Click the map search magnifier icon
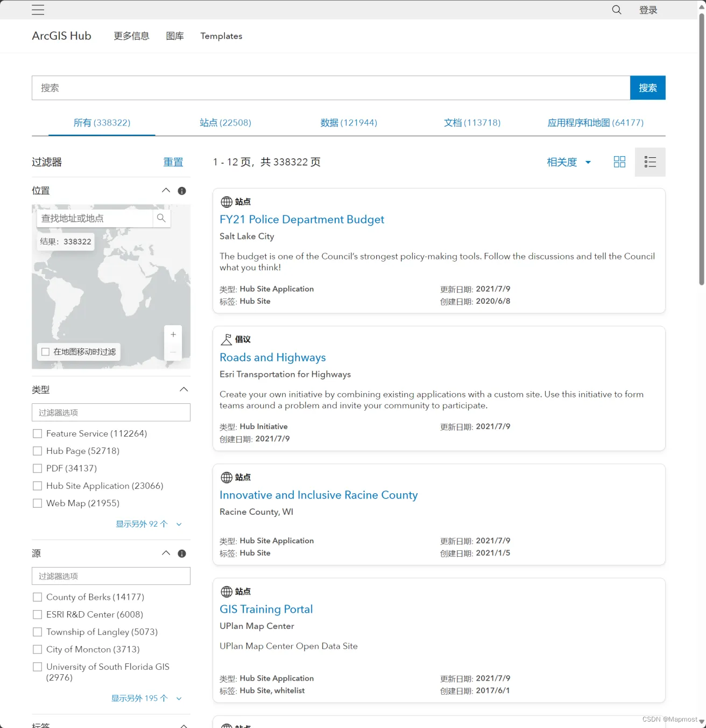Viewport: 706px width, 728px height. 161,218
